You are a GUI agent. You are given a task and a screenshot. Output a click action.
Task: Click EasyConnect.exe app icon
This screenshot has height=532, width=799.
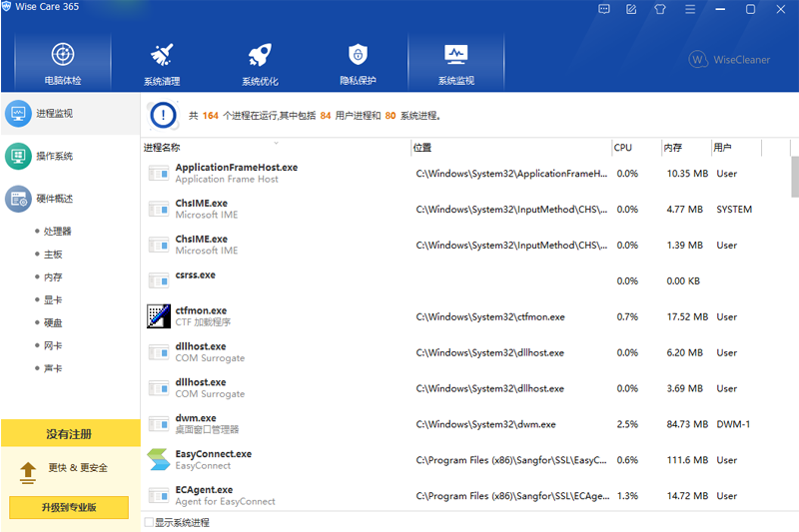pos(159,459)
